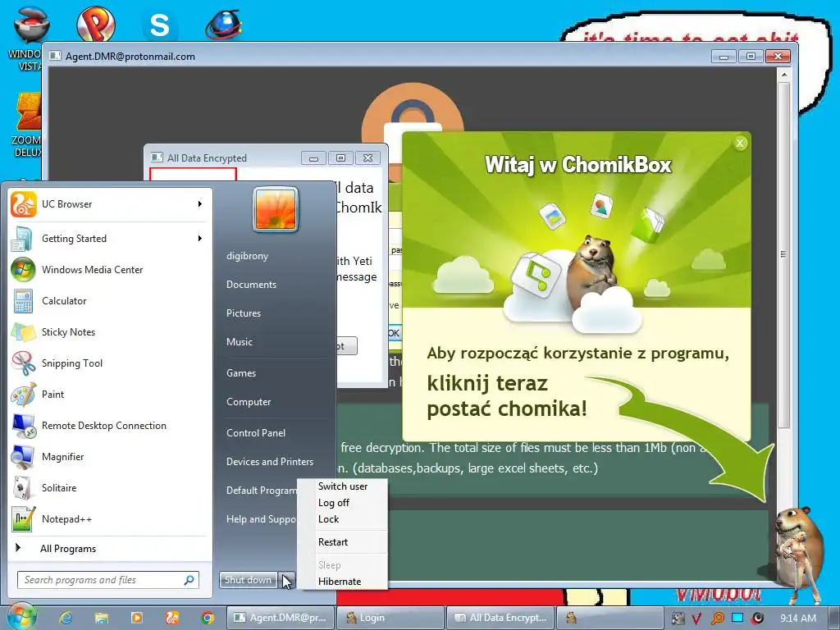Switch to Login taskbar window
The height and width of the screenshot is (630, 840).
[x=390, y=618]
